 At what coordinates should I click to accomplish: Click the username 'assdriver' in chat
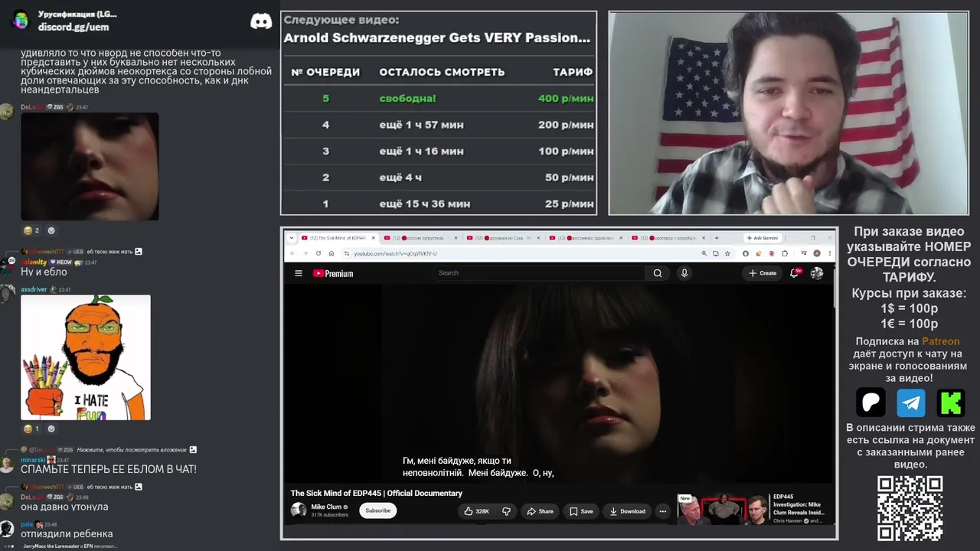coord(34,289)
